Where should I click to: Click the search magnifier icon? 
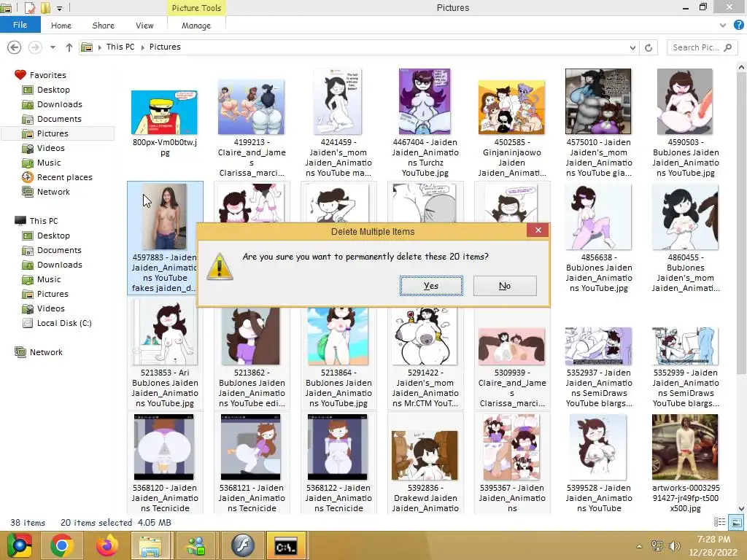pos(727,47)
